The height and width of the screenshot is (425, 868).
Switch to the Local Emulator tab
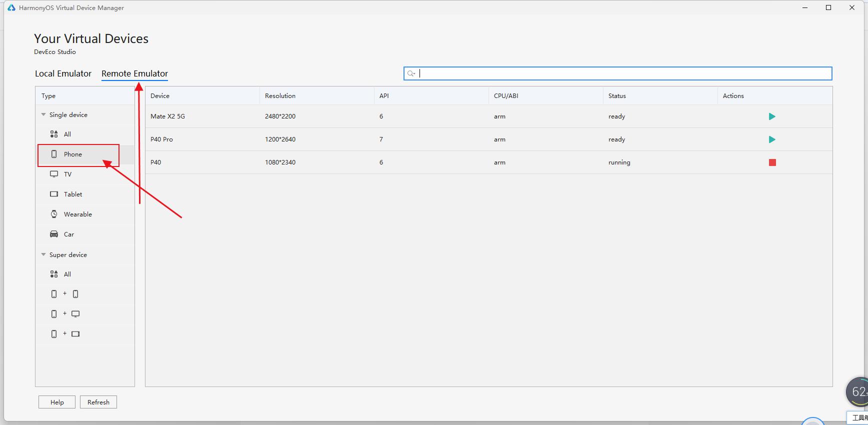click(63, 73)
